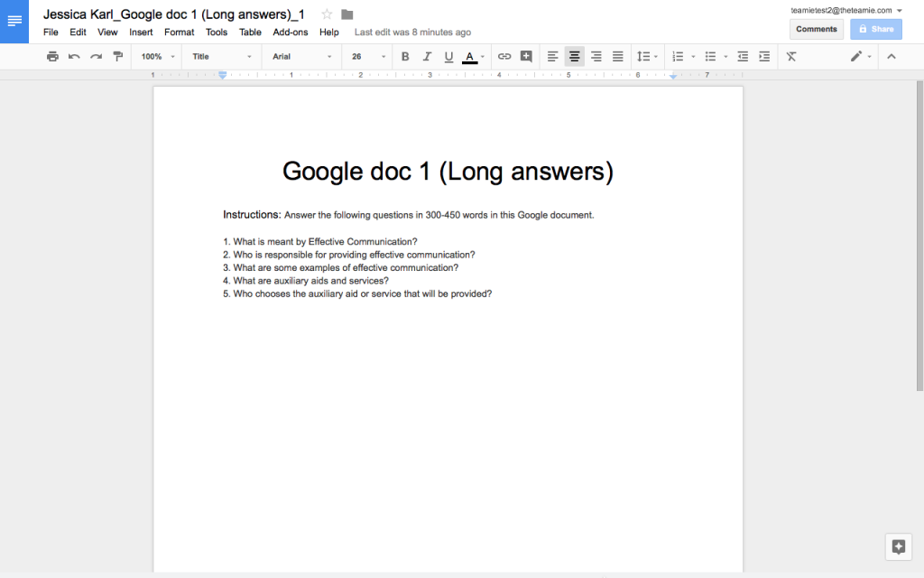Viewport: 924px width, 578px height.
Task: Open the font size dropdown
Action: [368, 57]
